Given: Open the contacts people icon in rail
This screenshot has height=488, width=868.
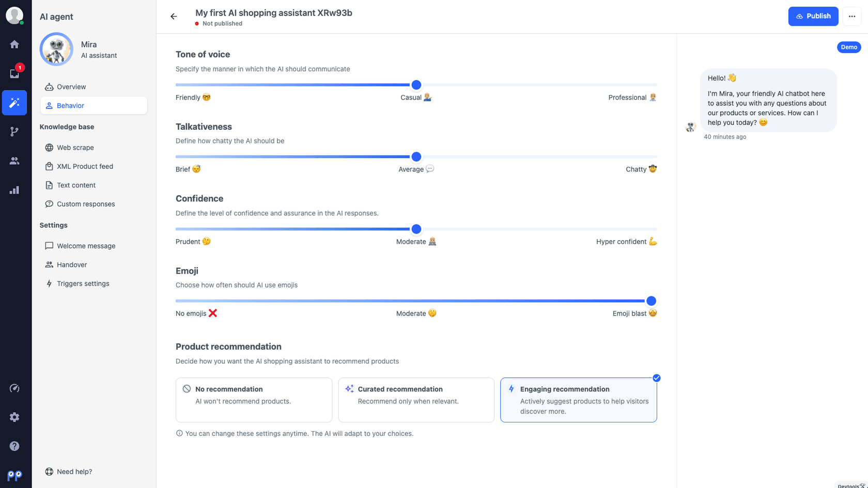Looking at the screenshot, I should (x=14, y=161).
